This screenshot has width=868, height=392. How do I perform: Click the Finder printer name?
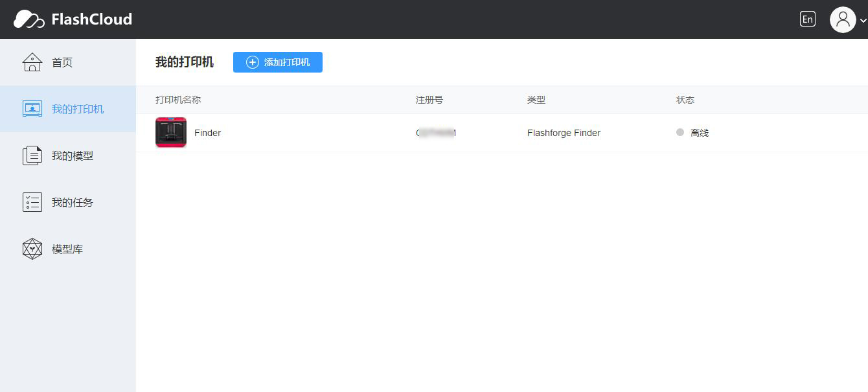(208, 133)
